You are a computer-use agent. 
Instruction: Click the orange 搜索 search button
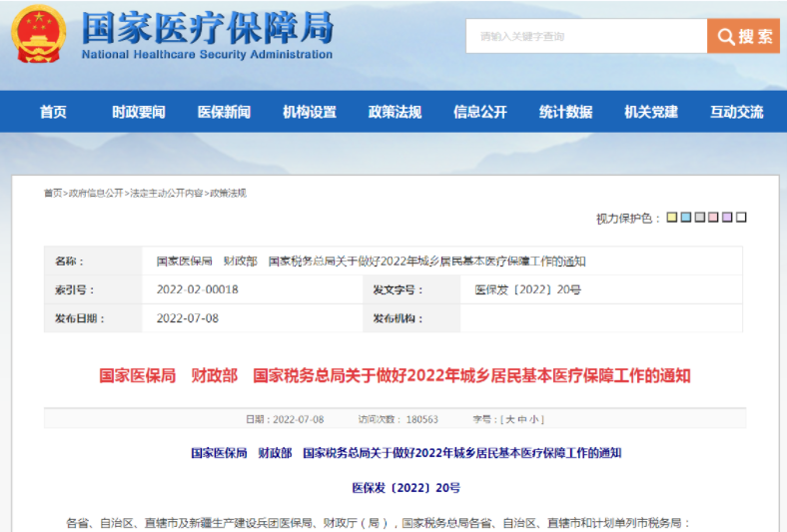click(743, 37)
